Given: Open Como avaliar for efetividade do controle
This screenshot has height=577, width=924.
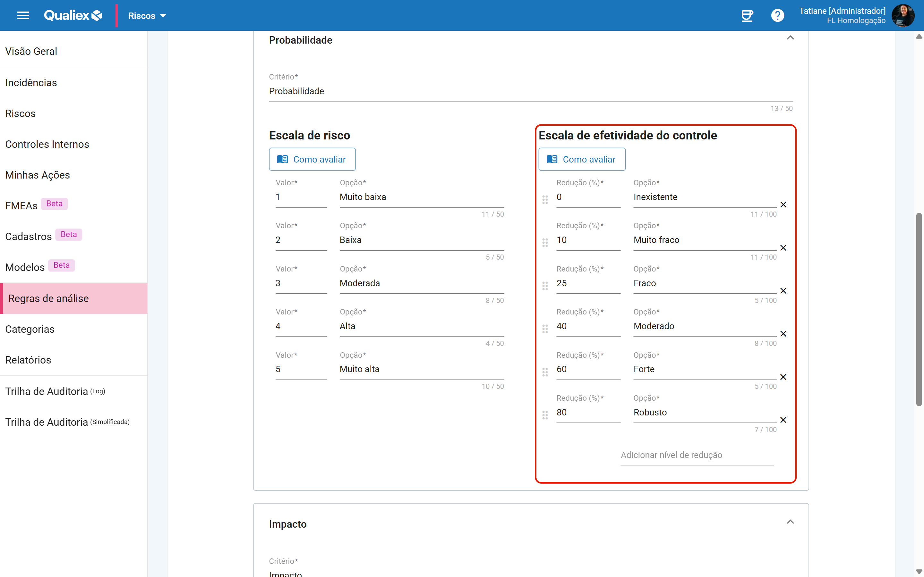Looking at the screenshot, I should click(581, 159).
